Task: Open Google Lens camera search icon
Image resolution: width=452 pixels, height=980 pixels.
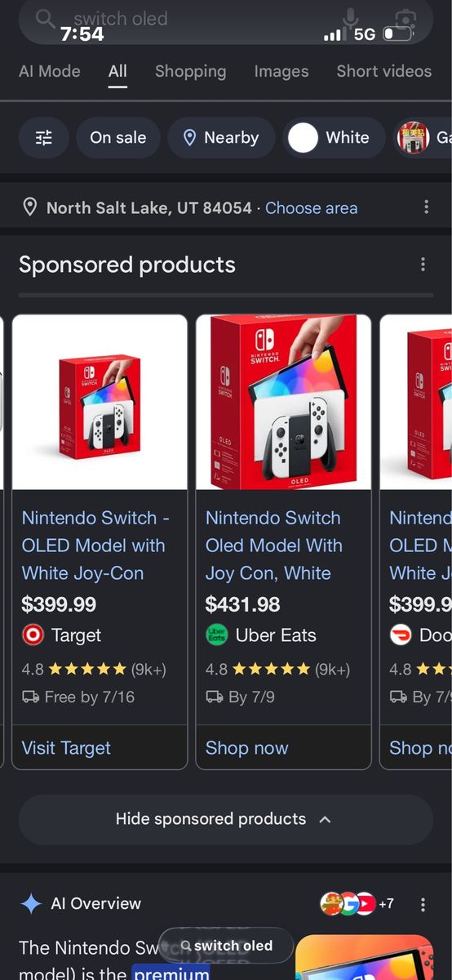Action: 405,19
